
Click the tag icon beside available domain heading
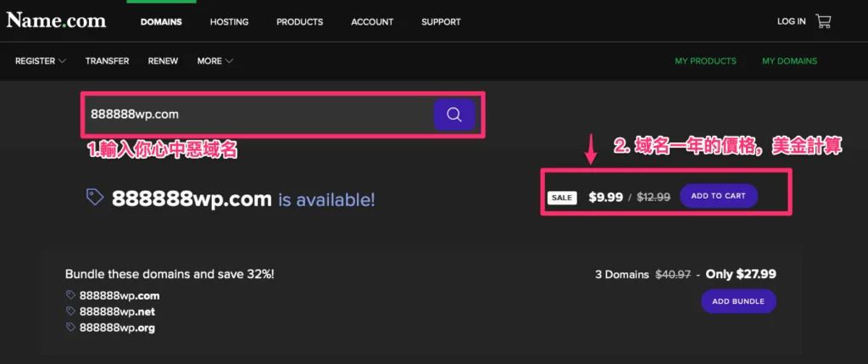pos(95,198)
